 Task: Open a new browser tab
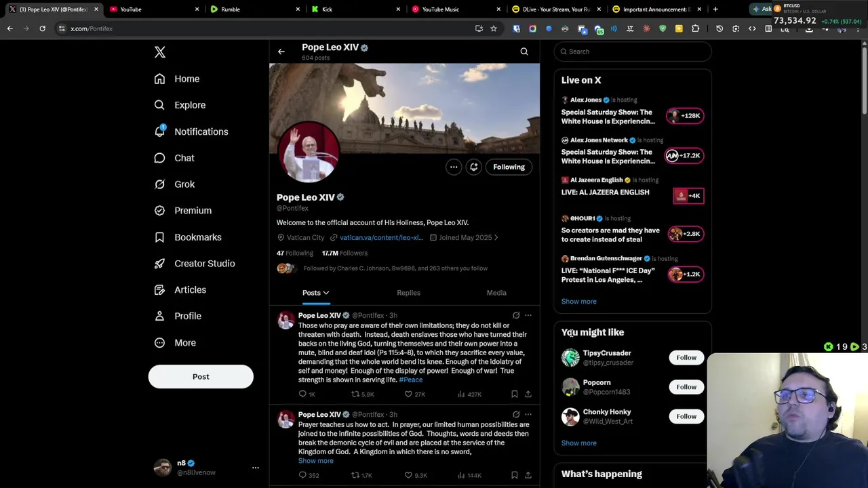pyautogui.click(x=715, y=9)
